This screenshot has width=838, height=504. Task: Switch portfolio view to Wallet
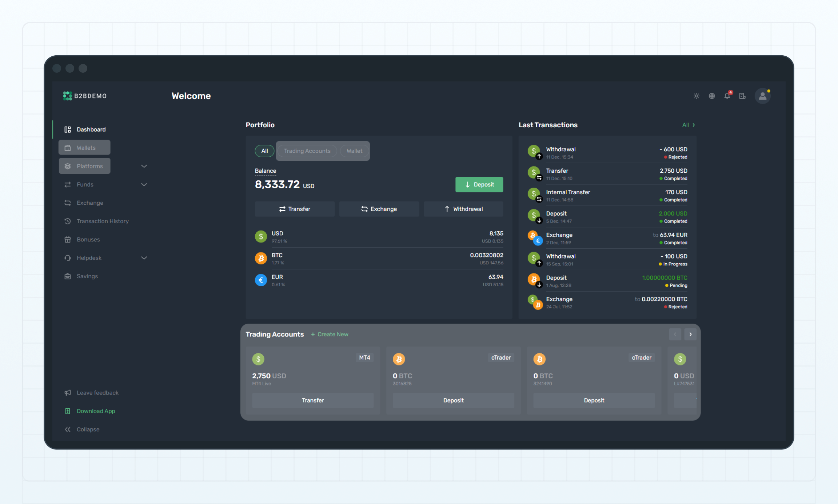354,151
